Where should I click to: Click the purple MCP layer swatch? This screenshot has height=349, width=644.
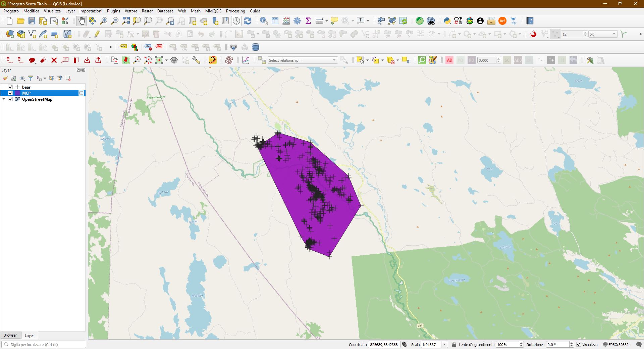click(x=17, y=93)
